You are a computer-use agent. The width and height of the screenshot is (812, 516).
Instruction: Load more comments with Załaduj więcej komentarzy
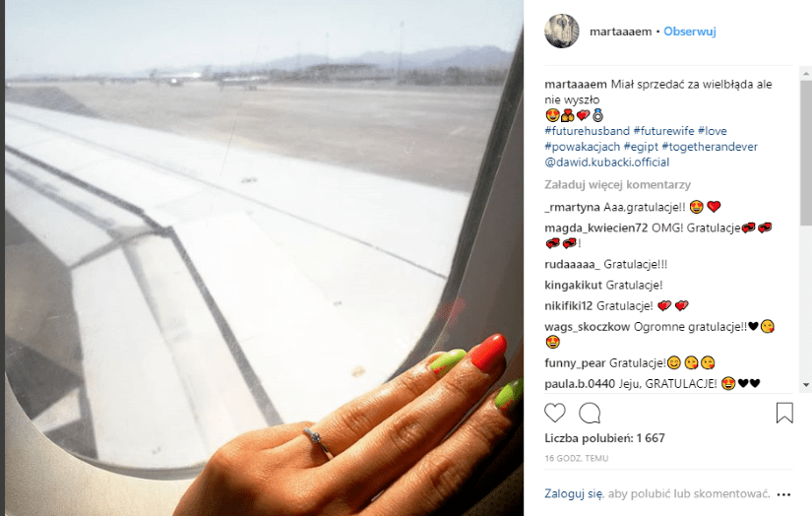click(617, 185)
